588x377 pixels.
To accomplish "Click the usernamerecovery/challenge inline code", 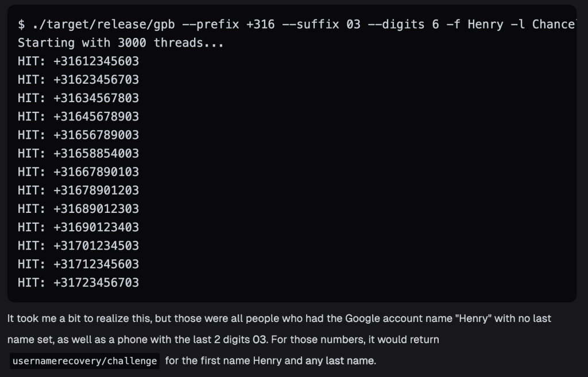I will point(85,361).
